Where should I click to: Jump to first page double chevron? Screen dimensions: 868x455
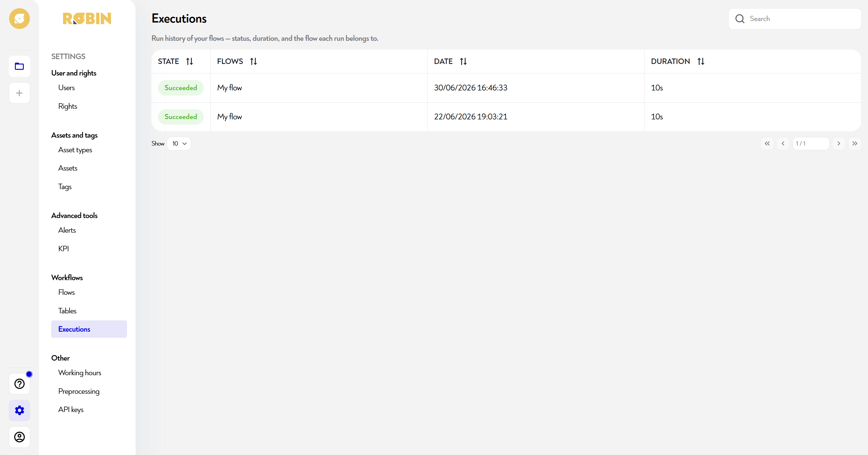767,143
